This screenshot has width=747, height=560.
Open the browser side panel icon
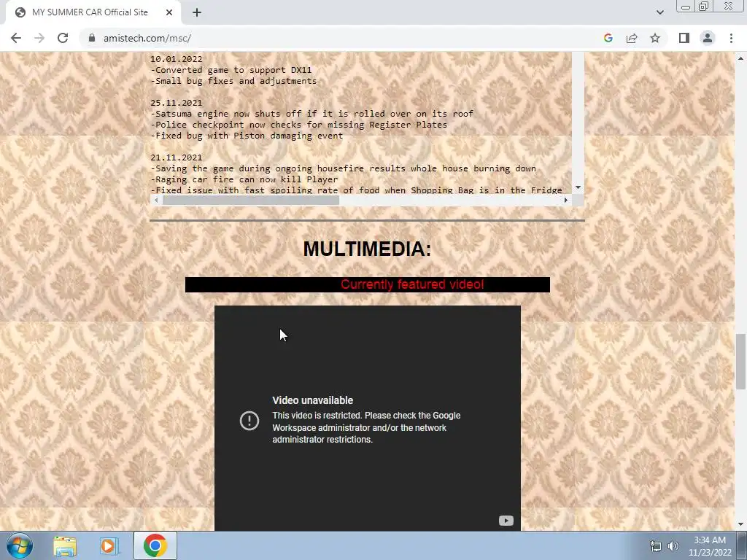click(x=684, y=38)
